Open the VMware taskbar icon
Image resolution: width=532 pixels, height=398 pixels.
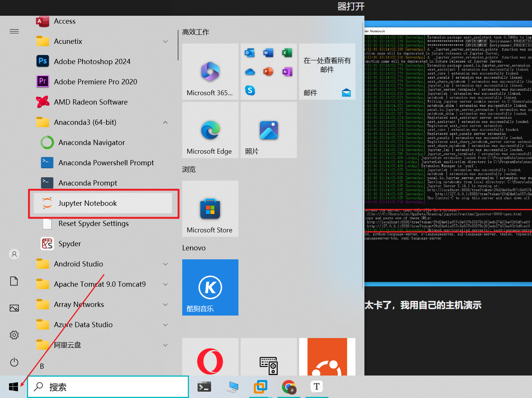pos(260,387)
